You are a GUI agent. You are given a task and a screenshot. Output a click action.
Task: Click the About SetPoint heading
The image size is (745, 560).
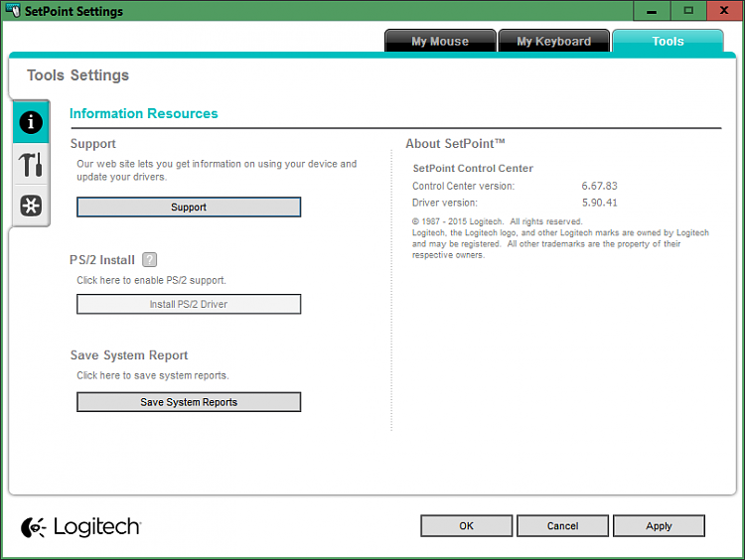coord(455,143)
